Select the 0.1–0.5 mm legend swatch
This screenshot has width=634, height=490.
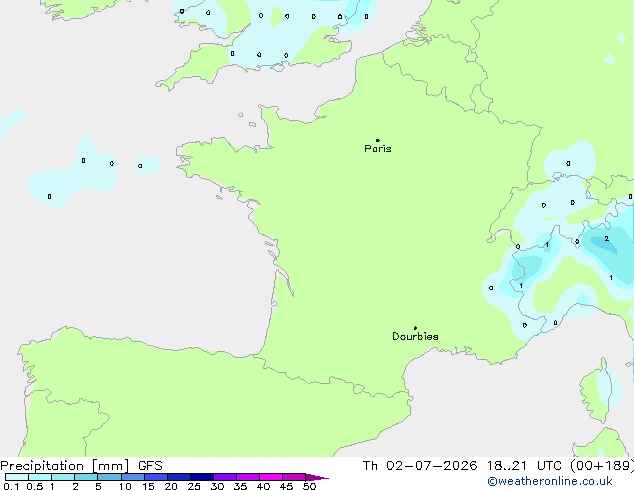pyautogui.click(x=17, y=477)
